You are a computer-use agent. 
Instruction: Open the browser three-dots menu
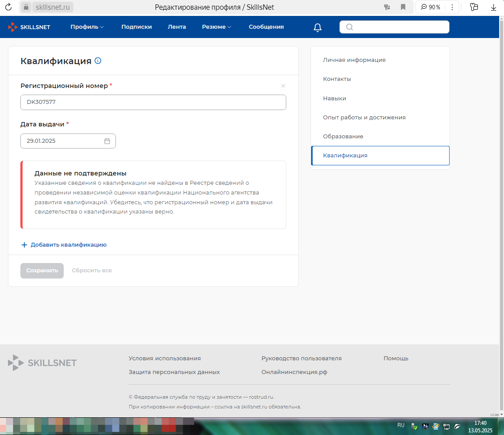pos(452,7)
